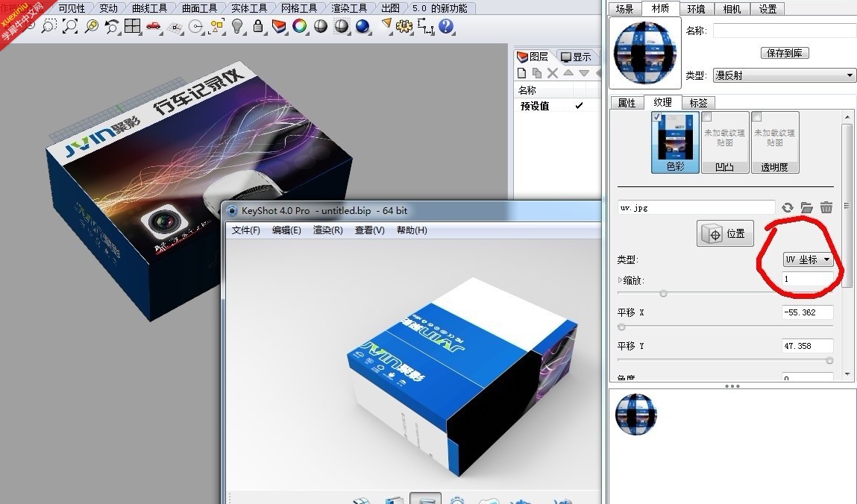Click the wireframe mesh sphere icon
This screenshot has height=504, width=857.
pos(342,25)
